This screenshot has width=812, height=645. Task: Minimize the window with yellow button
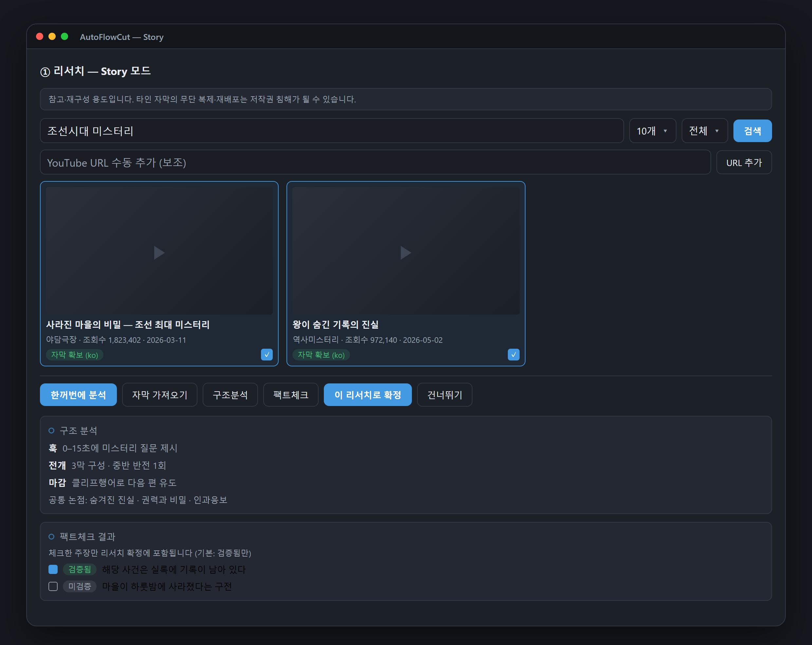[52, 37]
